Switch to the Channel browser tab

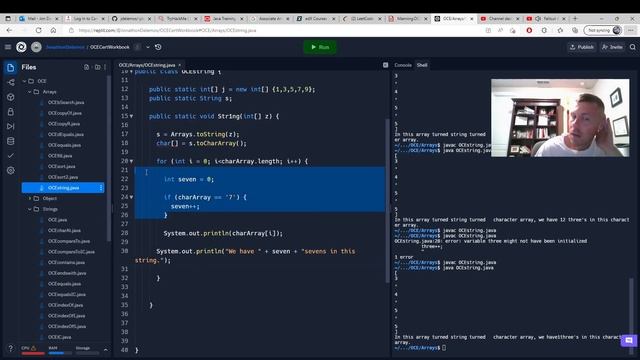(500, 19)
